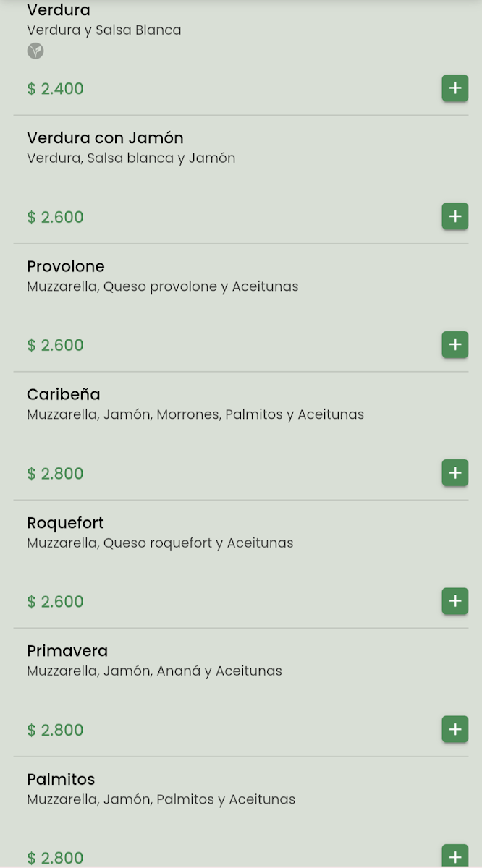Open Verdura con Jamón item details
Viewport: 482px width, 868px height.
pos(105,138)
